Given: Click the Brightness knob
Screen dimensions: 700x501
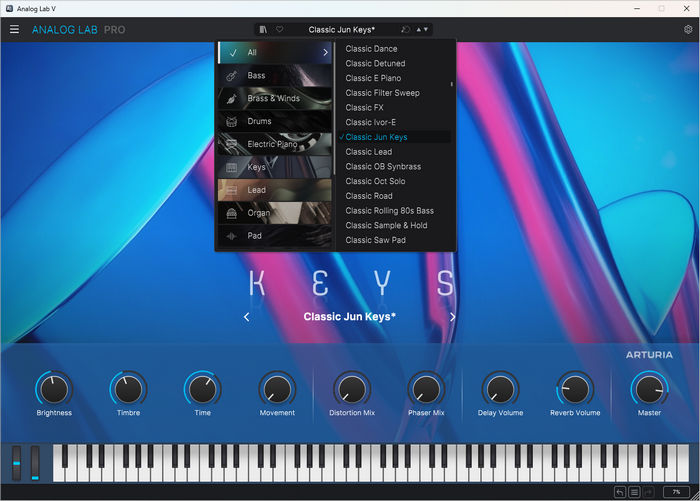Looking at the screenshot, I should point(54,388).
